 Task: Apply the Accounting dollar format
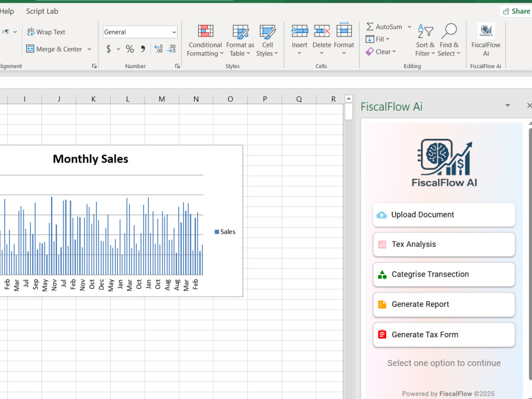(109, 49)
